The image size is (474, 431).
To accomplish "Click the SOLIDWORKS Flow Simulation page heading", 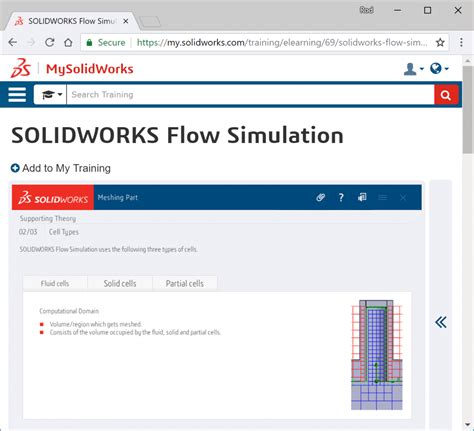I will 177,135.
